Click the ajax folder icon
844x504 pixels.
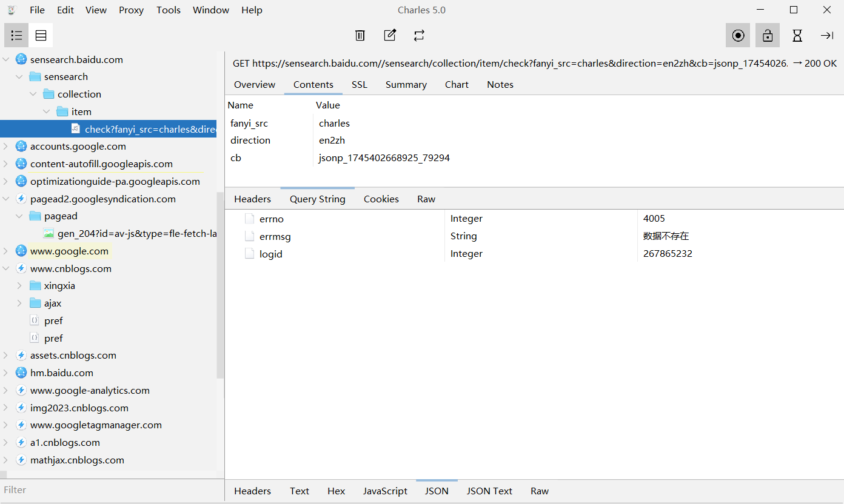pyautogui.click(x=35, y=303)
